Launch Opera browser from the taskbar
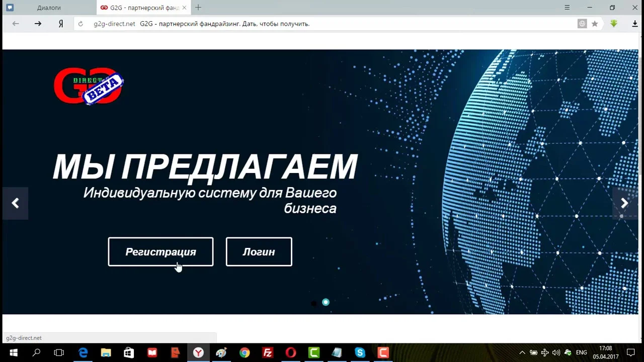This screenshot has height=362, width=644. [x=291, y=352]
